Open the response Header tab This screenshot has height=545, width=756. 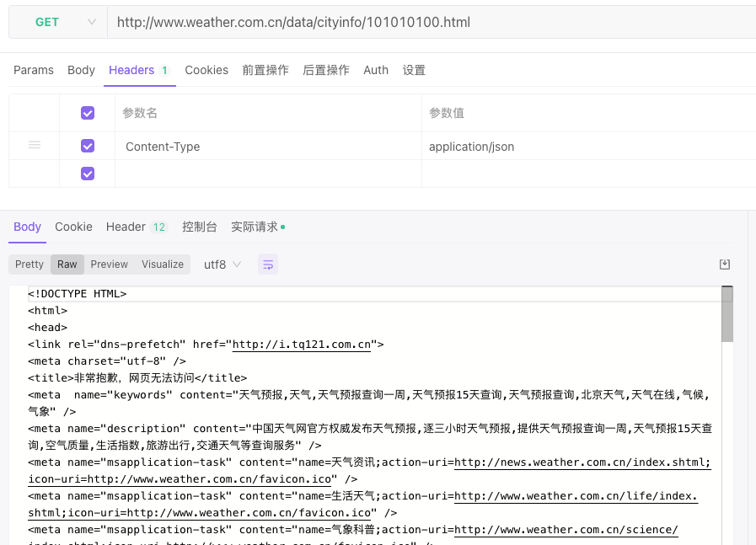(137, 227)
